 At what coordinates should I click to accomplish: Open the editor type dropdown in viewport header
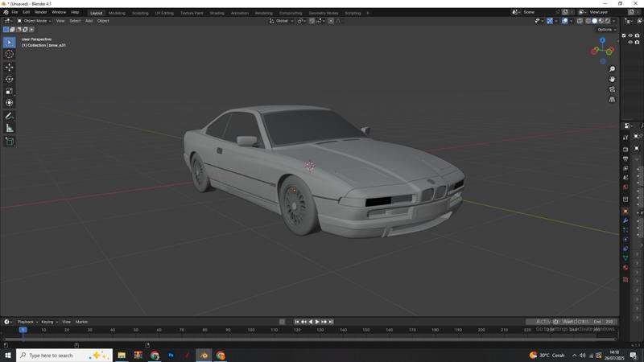pyautogui.click(x=8, y=21)
